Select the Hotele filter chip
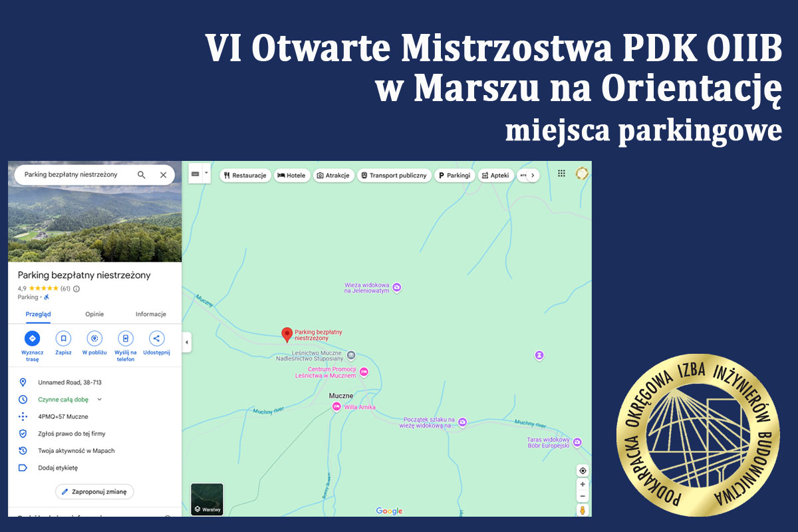 tap(291, 176)
